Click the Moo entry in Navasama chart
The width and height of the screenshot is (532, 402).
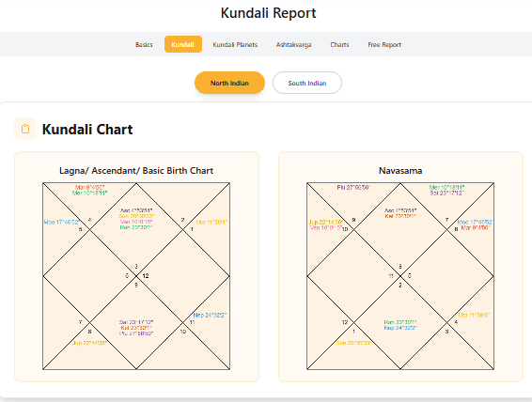click(x=475, y=223)
